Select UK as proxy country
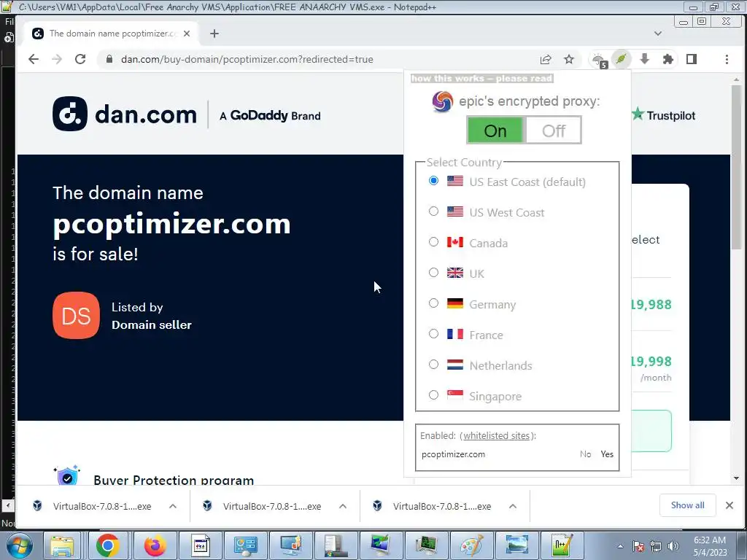Viewport: 747px width, 560px height. click(433, 273)
